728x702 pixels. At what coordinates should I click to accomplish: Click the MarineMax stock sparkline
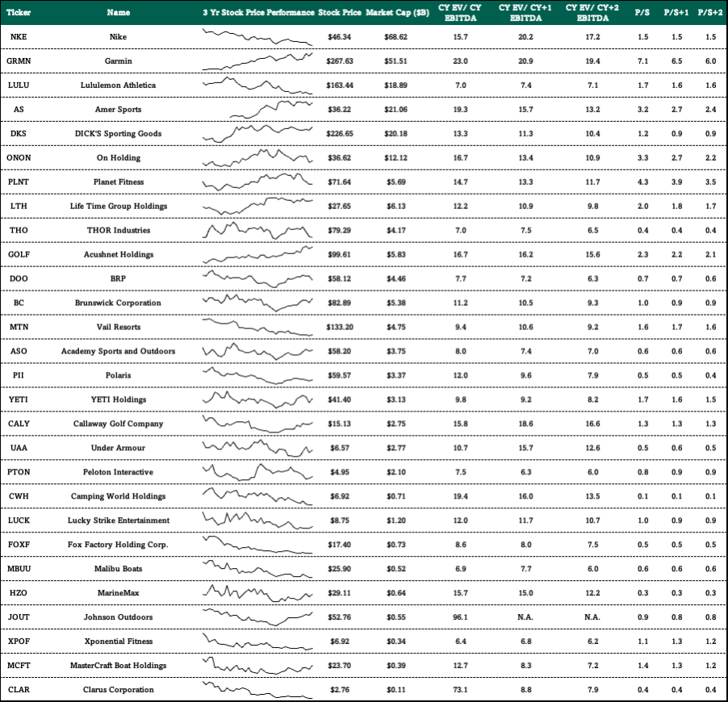[x=257, y=593]
